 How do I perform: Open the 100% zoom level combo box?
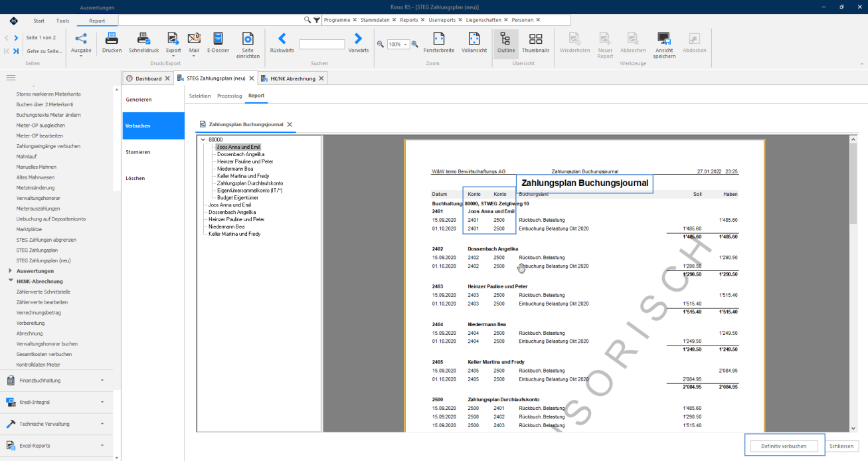point(398,45)
